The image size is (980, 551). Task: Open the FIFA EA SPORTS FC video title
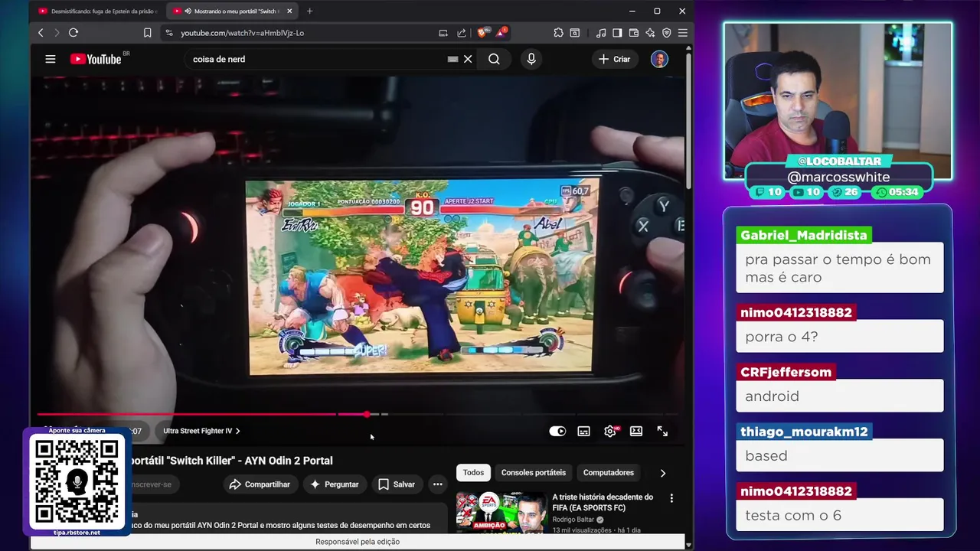pos(603,502)
